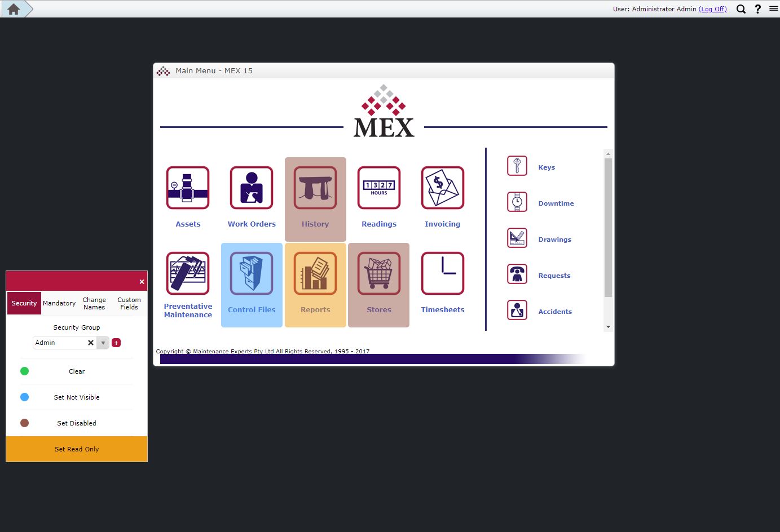Clear the Admin security group selection
The image size is (780, 532).
[91, 343]
